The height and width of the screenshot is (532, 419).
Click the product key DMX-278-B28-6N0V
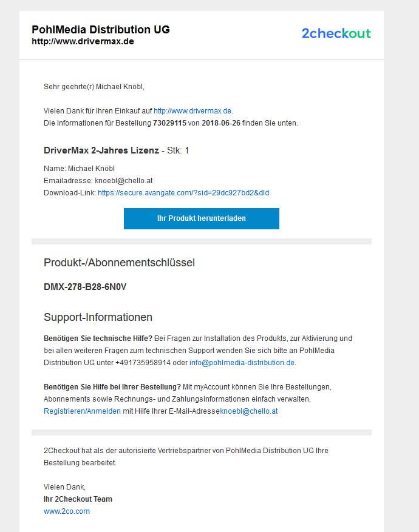point(85,287)
